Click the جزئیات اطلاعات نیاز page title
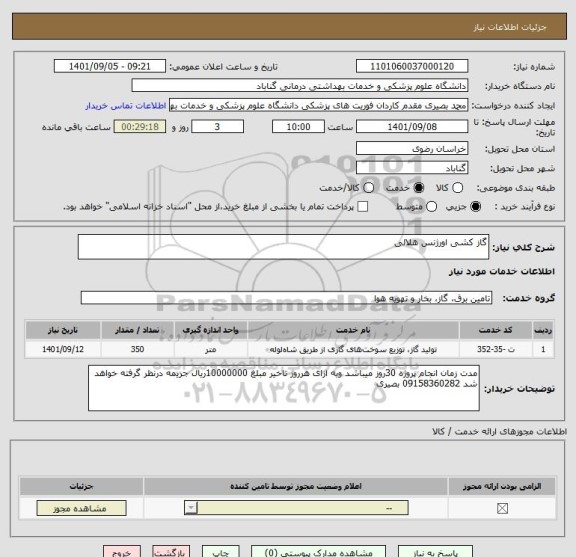Image resolution: width=576 pixels, height=557 pixels. tap(510, 28)
